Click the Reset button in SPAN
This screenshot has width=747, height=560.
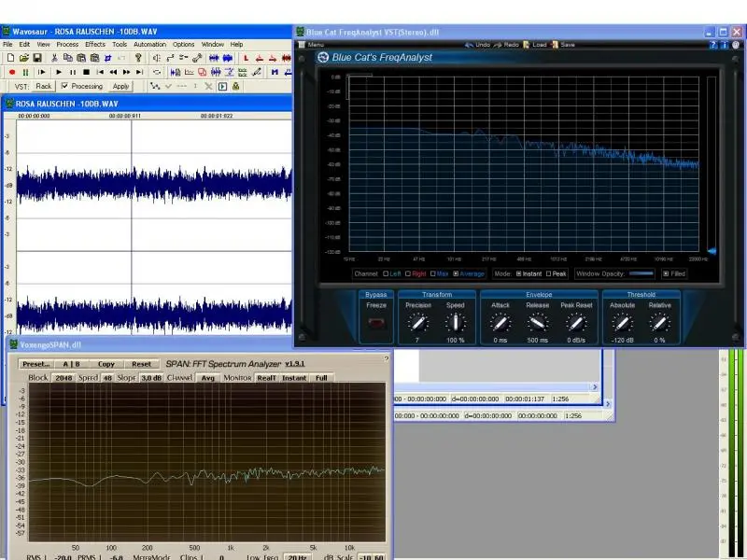(141, 364)
